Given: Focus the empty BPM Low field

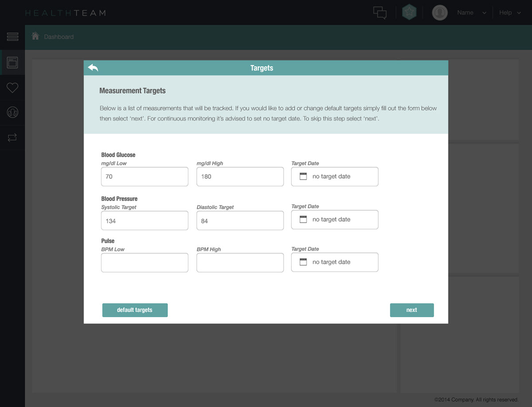Looking at the screenshot, I should click(145, 262).
